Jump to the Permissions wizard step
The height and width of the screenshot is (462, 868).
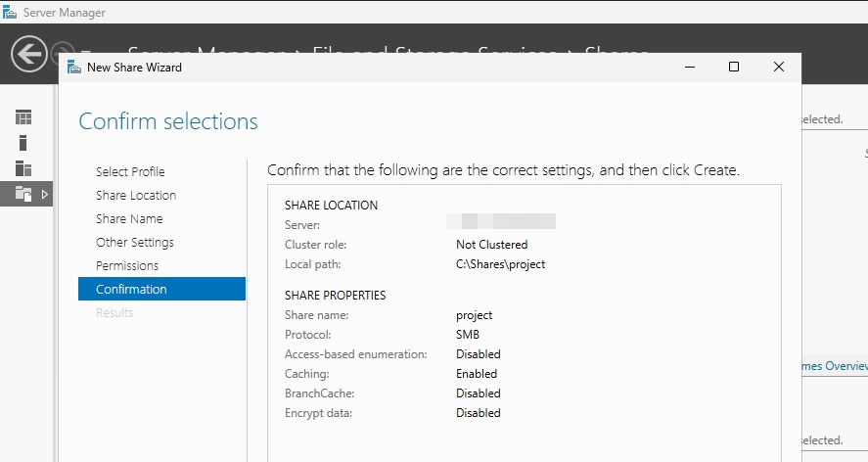tap(127, 266)
